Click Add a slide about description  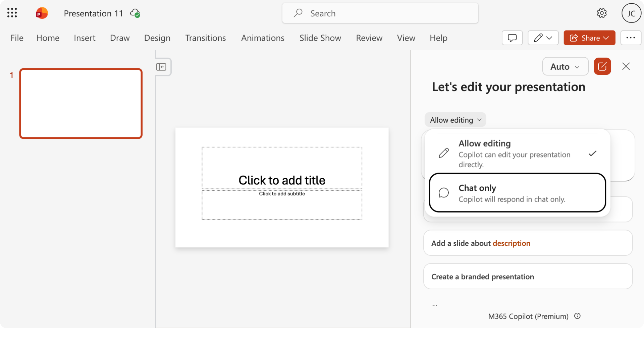(x=528, y=243)
